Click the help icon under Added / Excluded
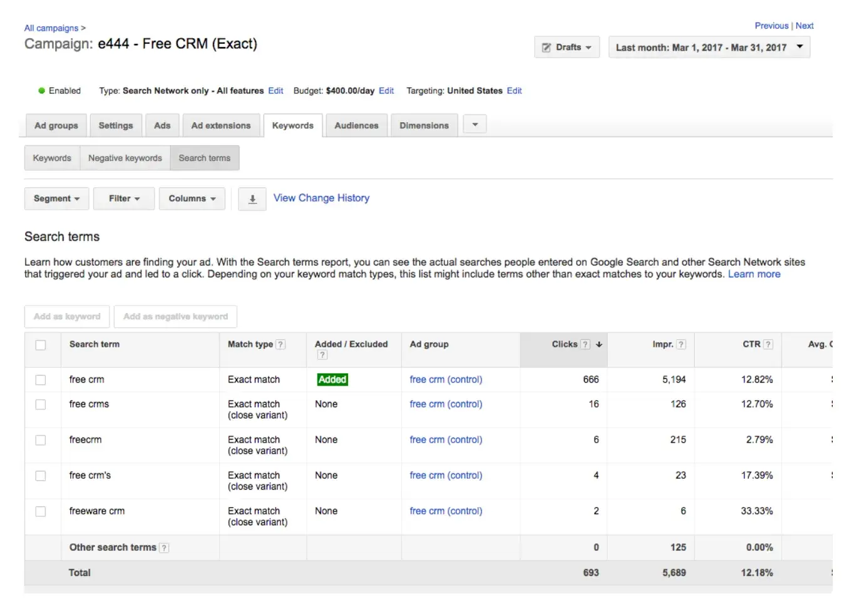The image size is (854, 616). (x=322, y=355)
